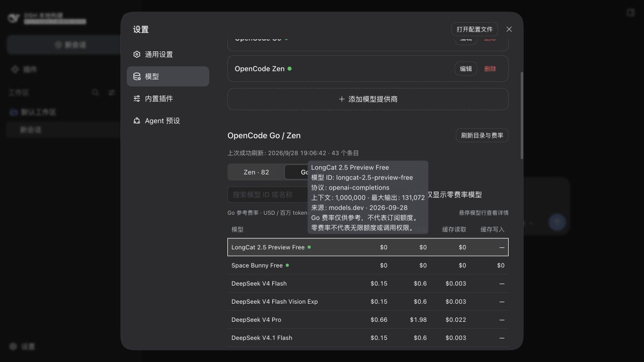Close the 设置 dialog with the X
Screen dimensions: 644x362
pyautogui.click(x=509, y=29)
